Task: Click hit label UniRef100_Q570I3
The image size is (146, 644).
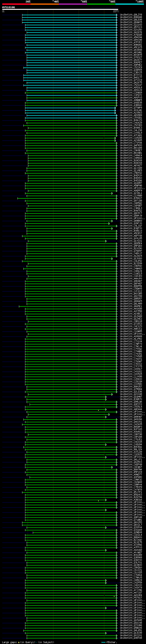Action: 131,27
